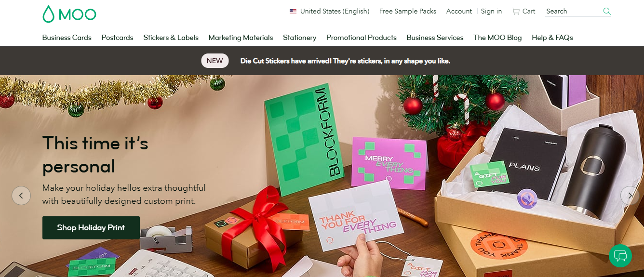
Task: Expand the Business Cards menu
Action: (x=67, y=38)
